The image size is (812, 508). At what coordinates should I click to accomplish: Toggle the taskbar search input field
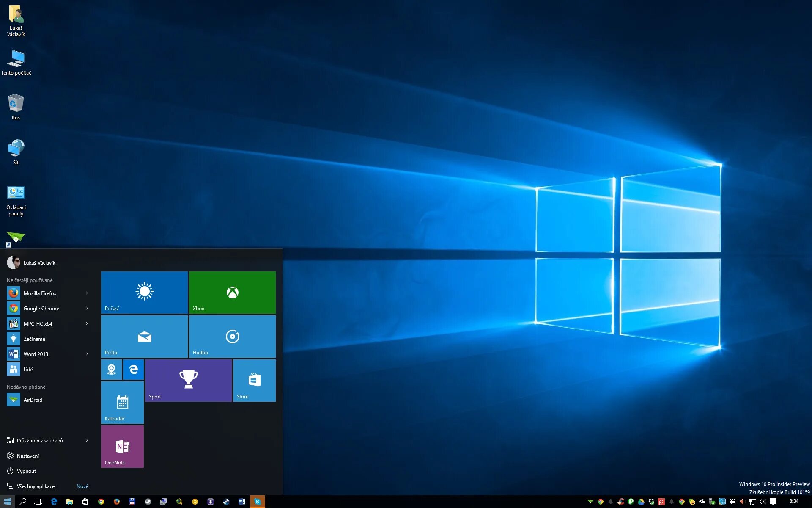23,502
